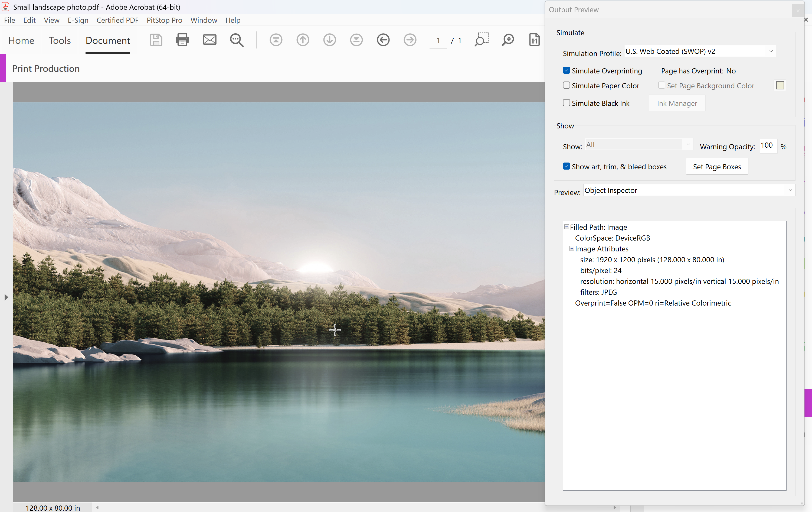Collapse the Image Attributes node
812x512 pixels.
click(572, 248)
